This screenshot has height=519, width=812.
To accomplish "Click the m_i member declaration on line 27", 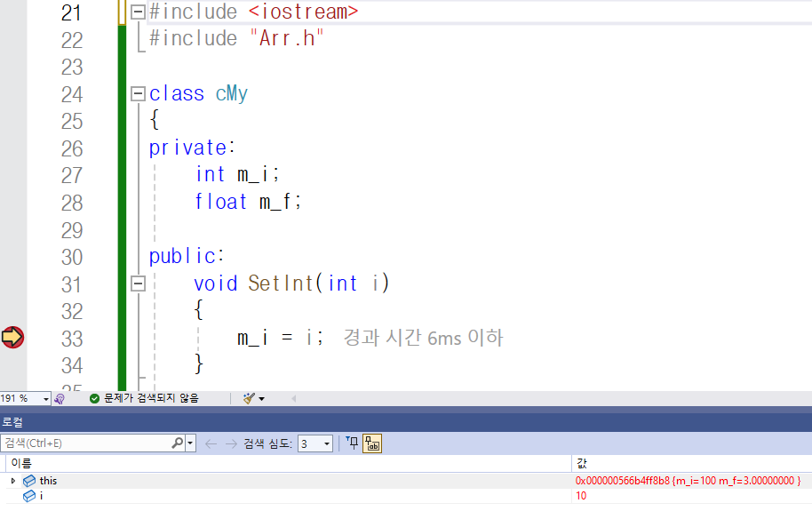I will point(238,174).
